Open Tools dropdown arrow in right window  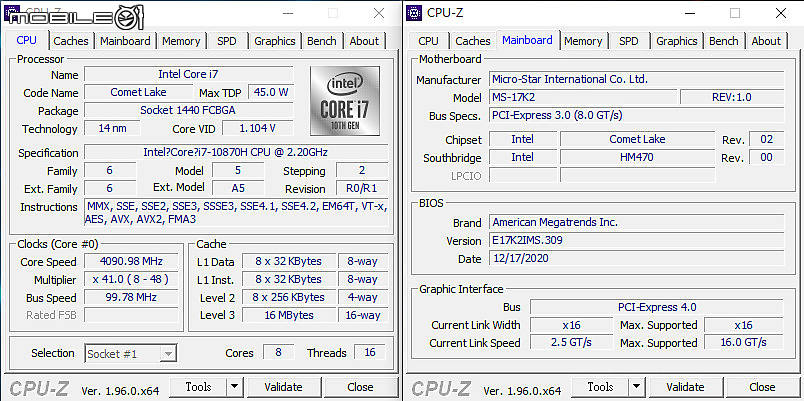pos(637,387)
